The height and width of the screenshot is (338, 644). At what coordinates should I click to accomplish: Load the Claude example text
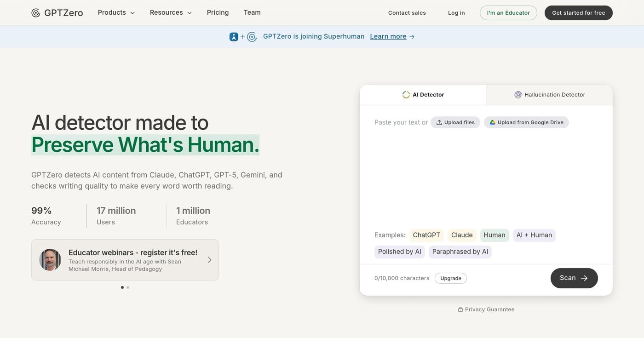pyautogui.click(x=462, y=235)
